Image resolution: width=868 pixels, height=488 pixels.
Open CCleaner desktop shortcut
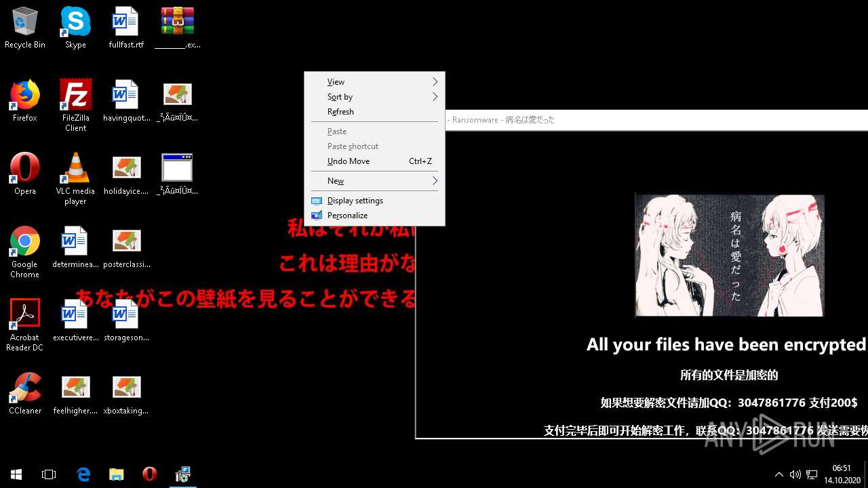(25, 394)
